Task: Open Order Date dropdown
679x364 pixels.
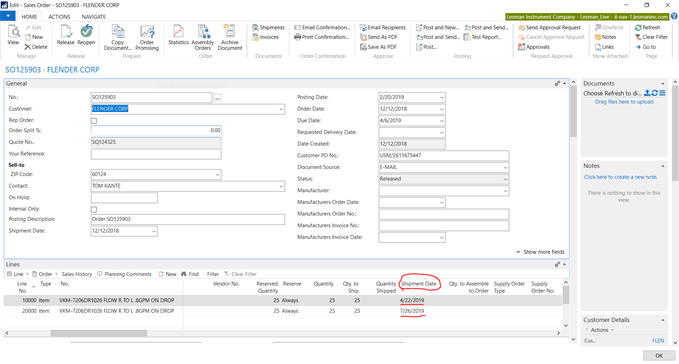Action: coord(441,110)
